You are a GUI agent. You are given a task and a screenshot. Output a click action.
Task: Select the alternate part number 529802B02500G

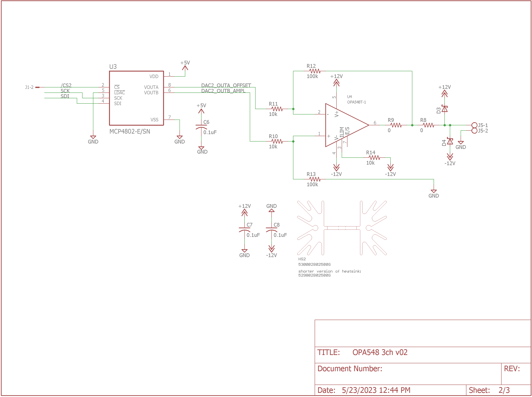pyautogui.click(x=314, y=275)
